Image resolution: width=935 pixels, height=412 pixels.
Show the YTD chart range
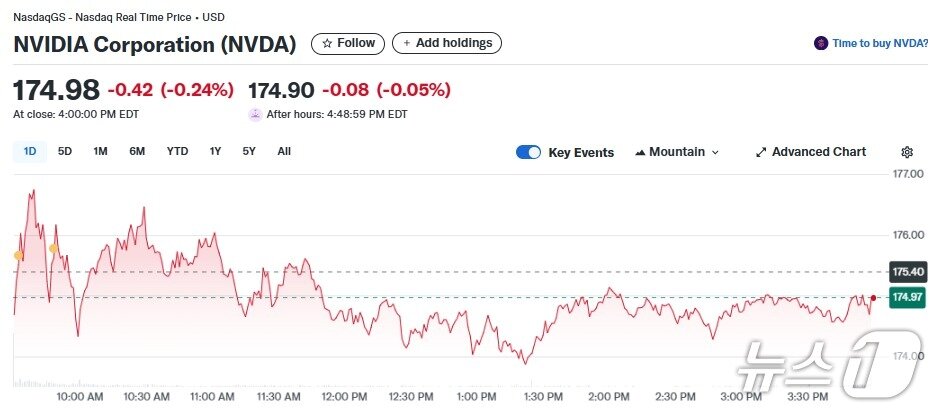[177, 151]
